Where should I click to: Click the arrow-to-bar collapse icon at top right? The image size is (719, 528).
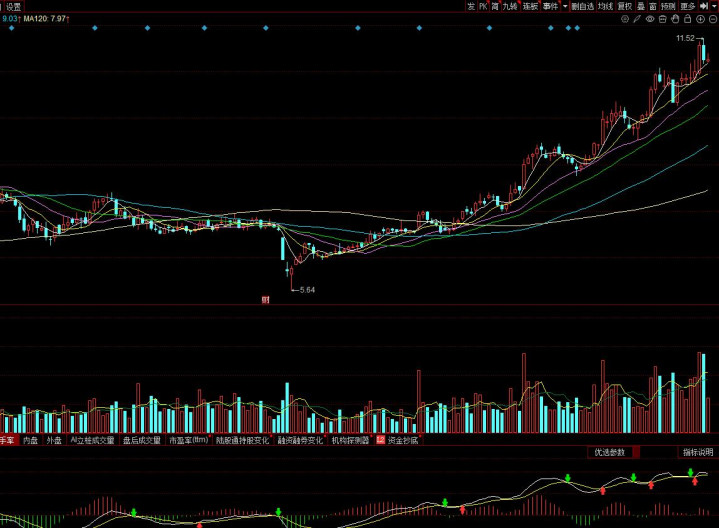click(x=704, y=6)
